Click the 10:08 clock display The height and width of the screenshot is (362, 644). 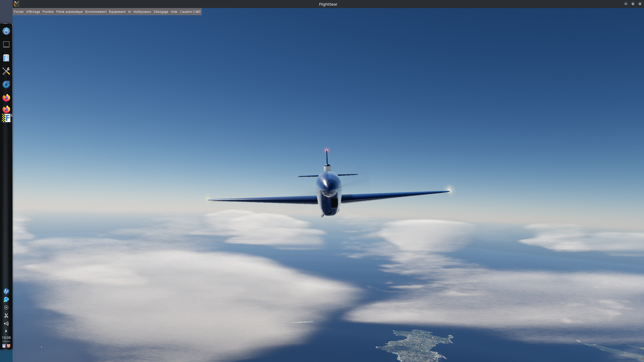(6, 338)
